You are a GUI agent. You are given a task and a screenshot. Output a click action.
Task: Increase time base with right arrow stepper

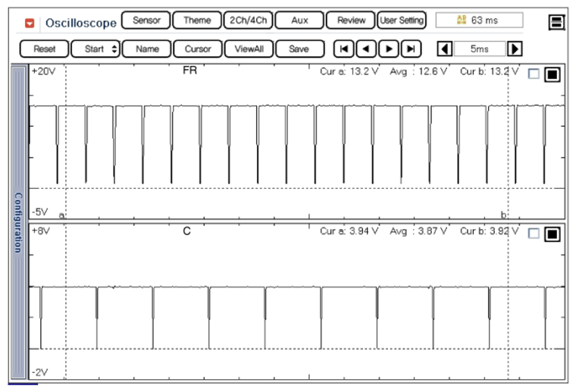pos(515,49)
